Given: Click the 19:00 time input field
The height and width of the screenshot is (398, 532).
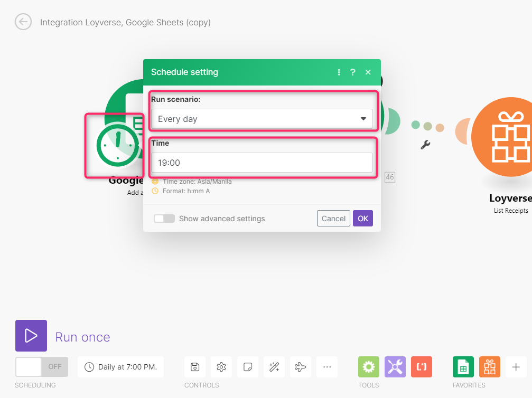Looking at the screenshot, I should [x=262, y=162].
